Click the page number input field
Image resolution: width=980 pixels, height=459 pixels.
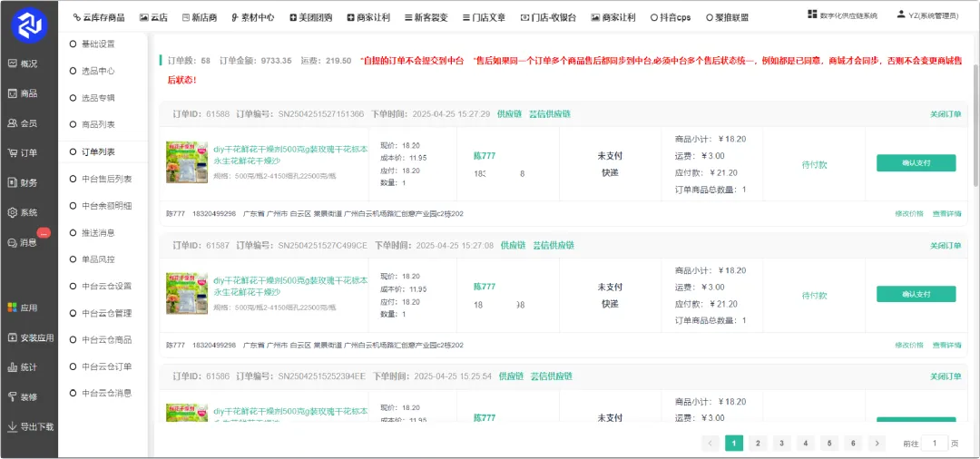click(934, 444)
